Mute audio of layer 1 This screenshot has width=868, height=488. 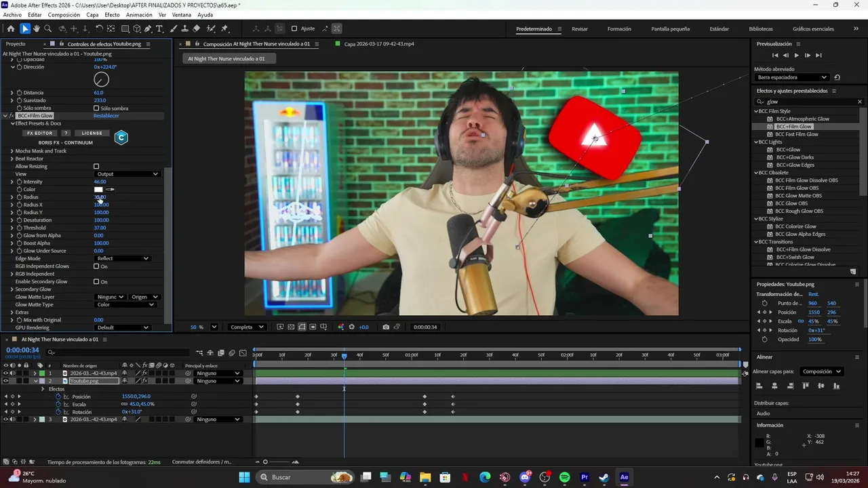pyautogui.click(x=13, y=373)
